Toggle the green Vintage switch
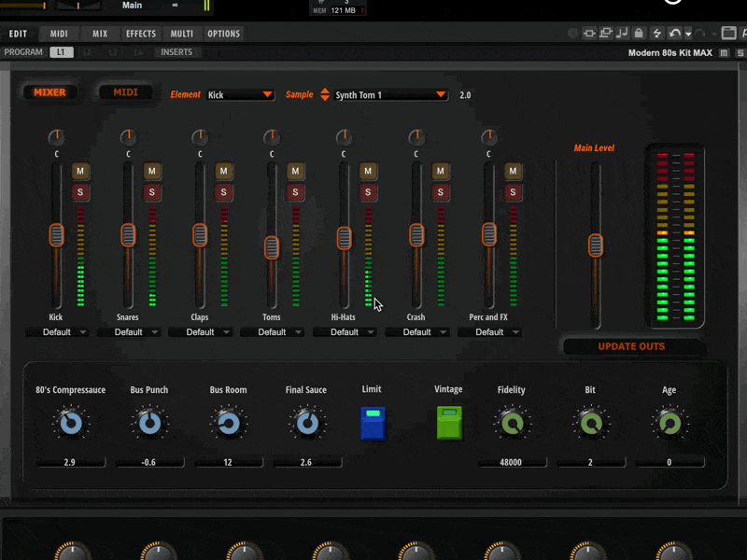The width and height of the screenshot is (747, 560). (449, 423)
